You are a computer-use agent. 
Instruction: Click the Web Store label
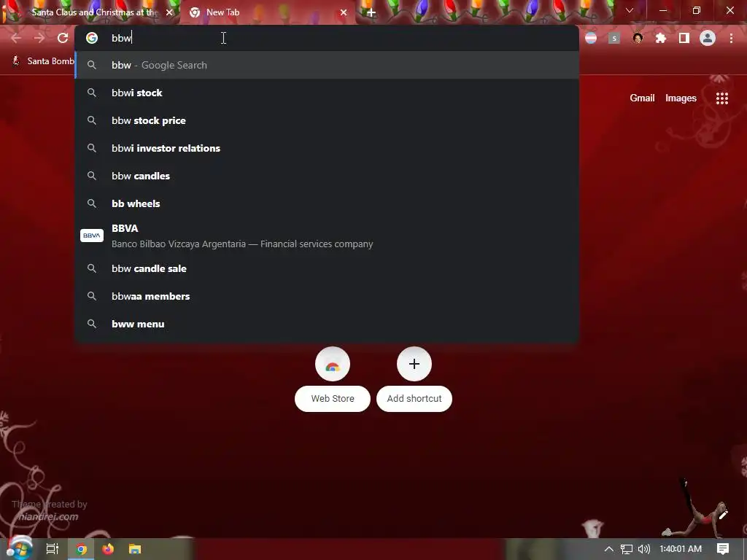(333, 399)
